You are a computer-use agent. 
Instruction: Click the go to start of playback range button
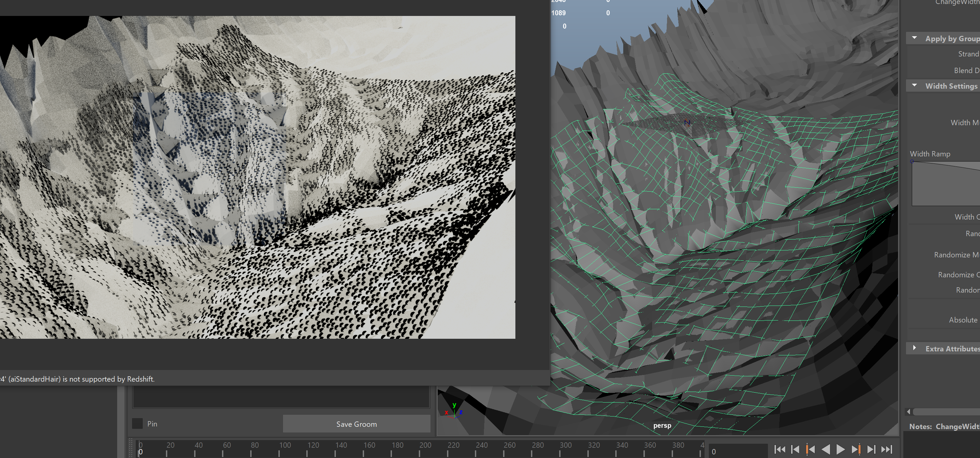pos(780,449)
